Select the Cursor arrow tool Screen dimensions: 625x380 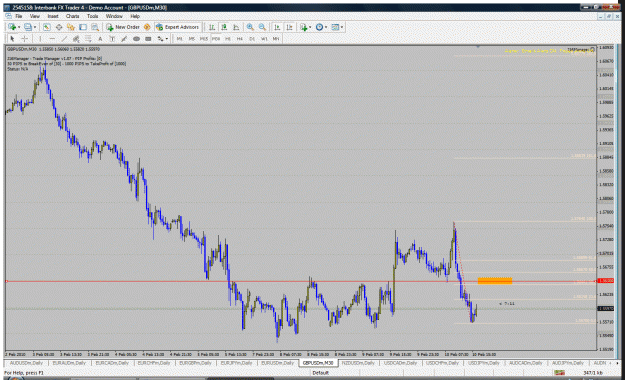(12, 39)
